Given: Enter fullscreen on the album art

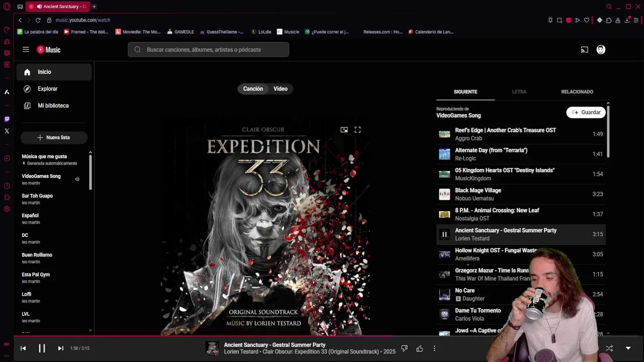Looking at the screenshot, I should [358, 130].
